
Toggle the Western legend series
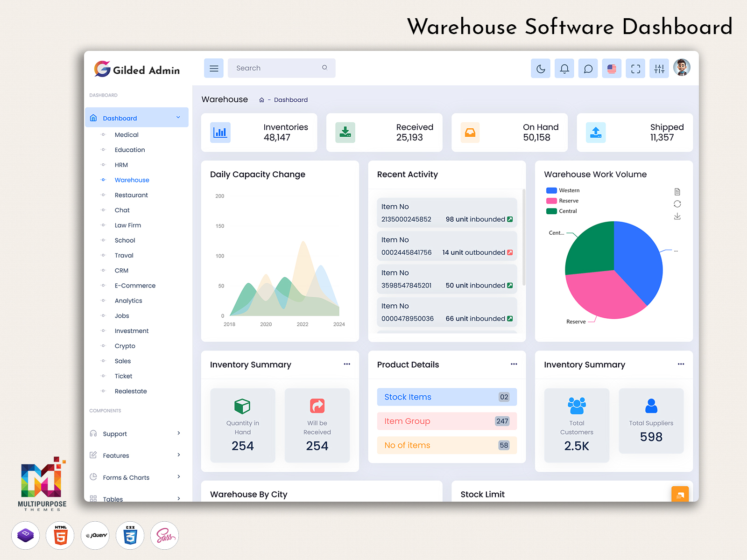pos(563,190)
